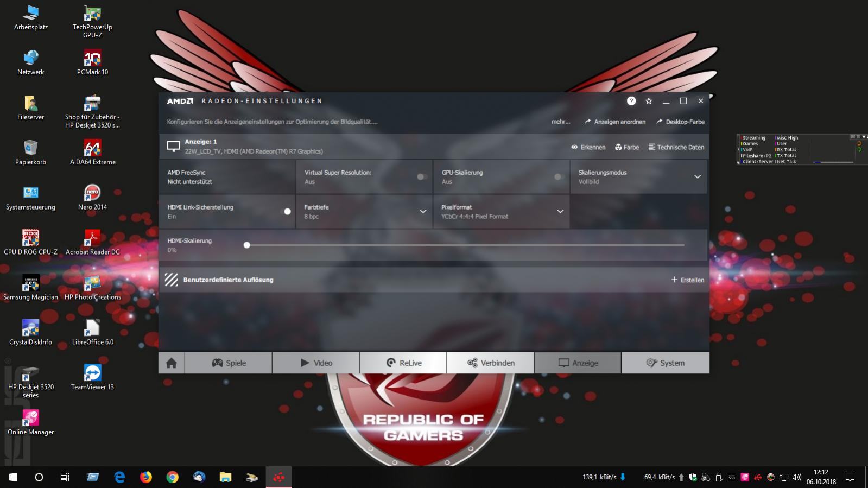The image size is (868, 488).
Task: Click the Anzeige 1 monitor icon
Action: [173, 147]
